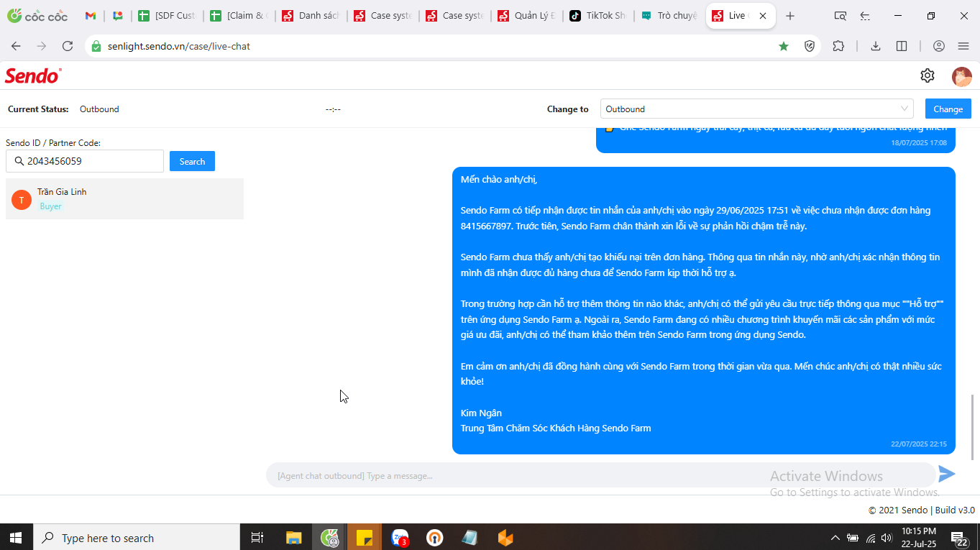The width and height of the screenshot is (980, 550).
Task: Open the browser extensions puzzle icon
Action: tap(838, 46)
